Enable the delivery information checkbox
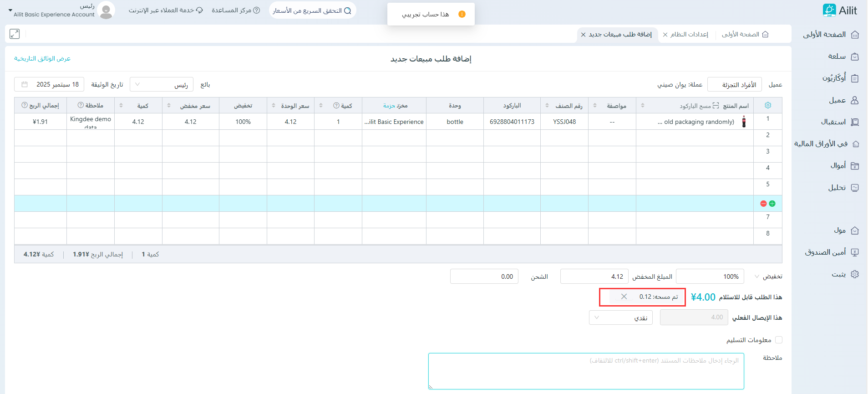The width and height of the screenshot is (868, 394). [778, 340]
